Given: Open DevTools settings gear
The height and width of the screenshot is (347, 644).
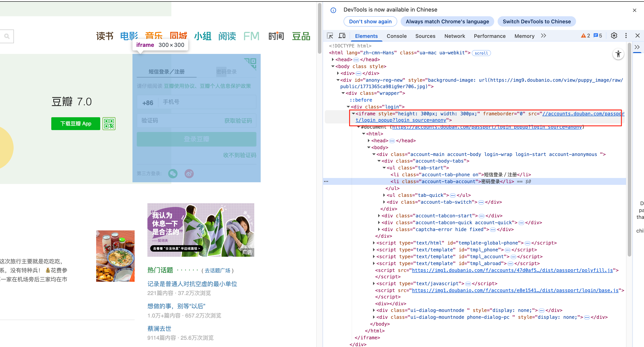Looking at the screenshot, I should click(x=614, y=36).
